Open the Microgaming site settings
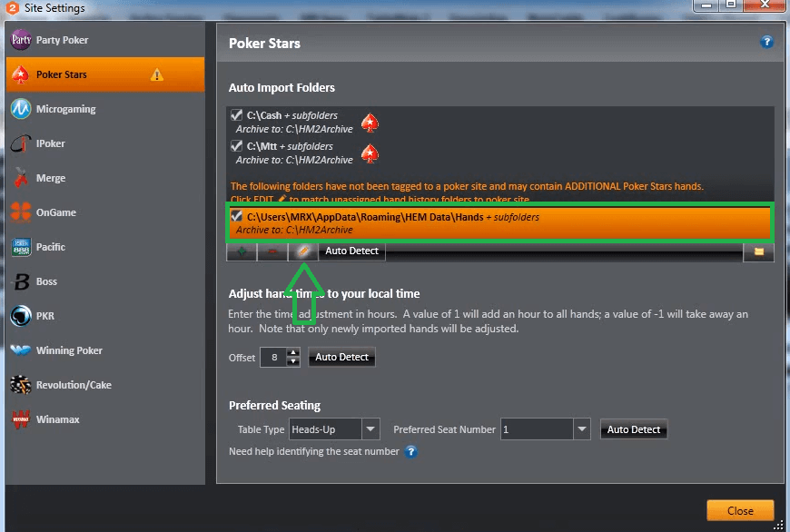Image resolution: width=790 pixels, height=532 pixels. click(105, 109)
